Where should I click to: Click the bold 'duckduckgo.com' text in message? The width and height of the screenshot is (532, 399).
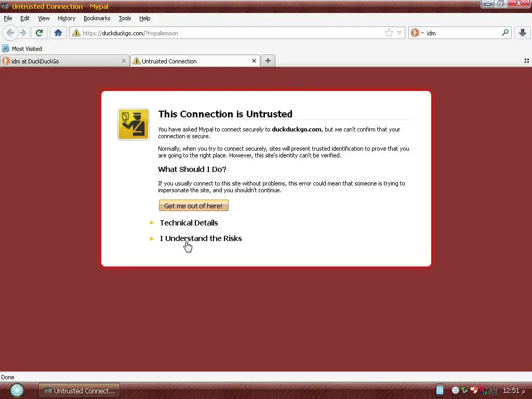[297, 129]
